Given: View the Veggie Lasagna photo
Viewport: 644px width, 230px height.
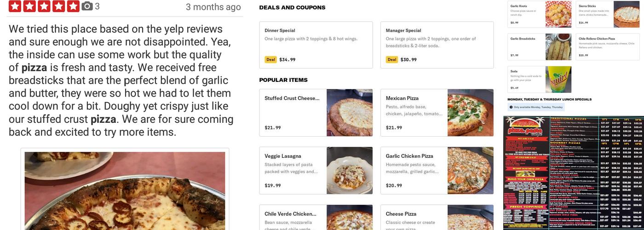Looking at the screenshot, I should [350, 171].
